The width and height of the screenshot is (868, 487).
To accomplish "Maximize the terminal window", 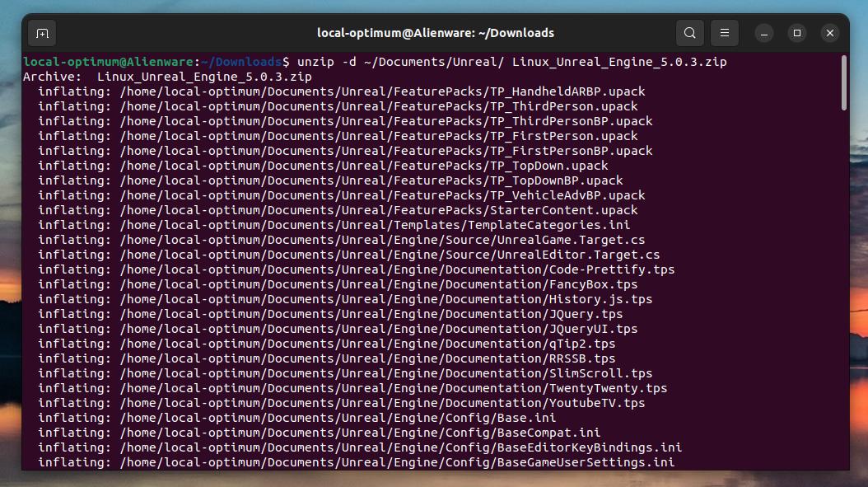I will click(x=796, y=33).
